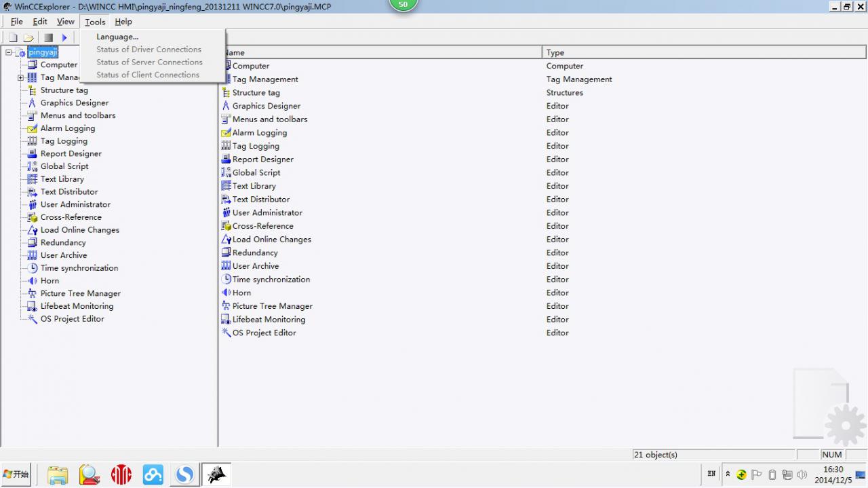This screenshot has height=488, width=868.
Task: Select Redundancy in left tree
Action: (63, 243)
